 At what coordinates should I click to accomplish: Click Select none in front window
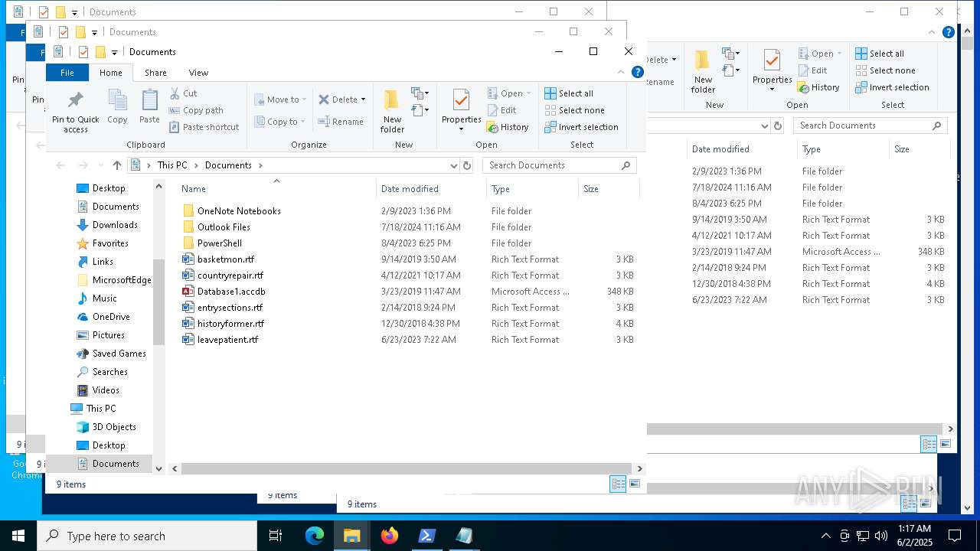pos(574,110)
